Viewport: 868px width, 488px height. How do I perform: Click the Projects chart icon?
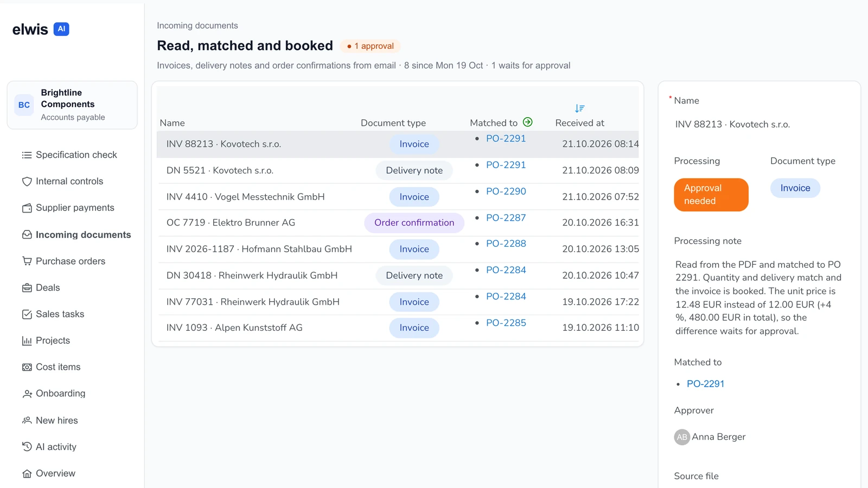pyautogui.click(x=27, y=341)
